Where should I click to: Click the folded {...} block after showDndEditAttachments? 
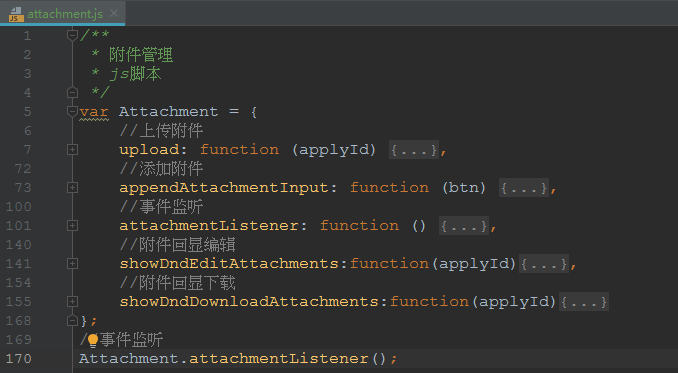point(544,264)
